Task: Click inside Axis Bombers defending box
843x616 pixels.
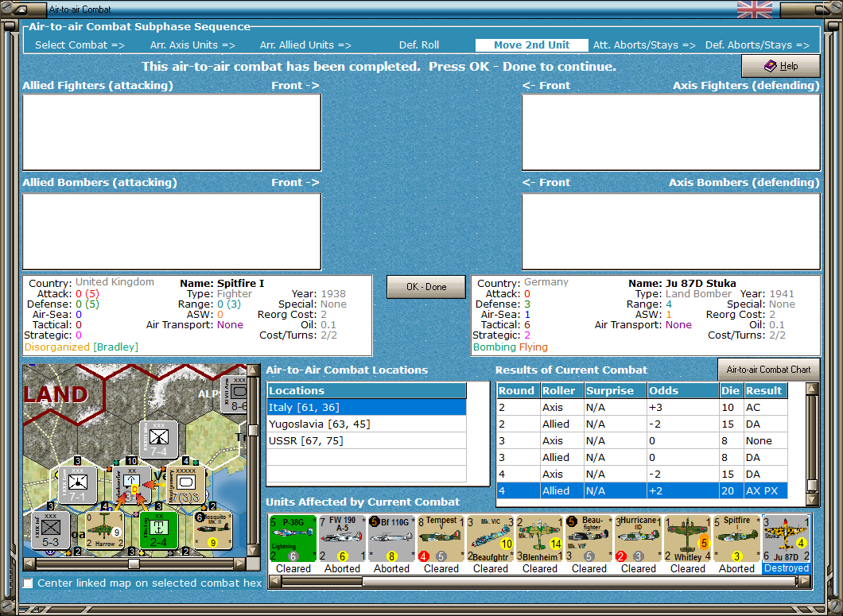Action: coord(671,231)
